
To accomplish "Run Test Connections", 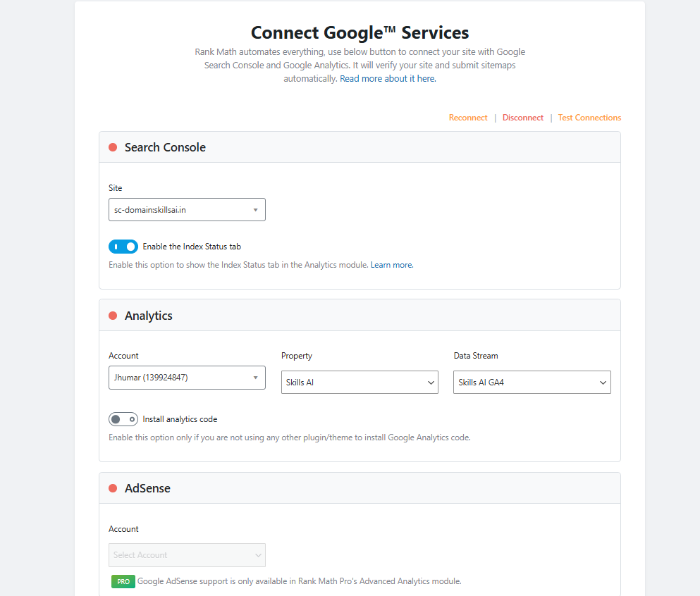I will coord(589,118).
